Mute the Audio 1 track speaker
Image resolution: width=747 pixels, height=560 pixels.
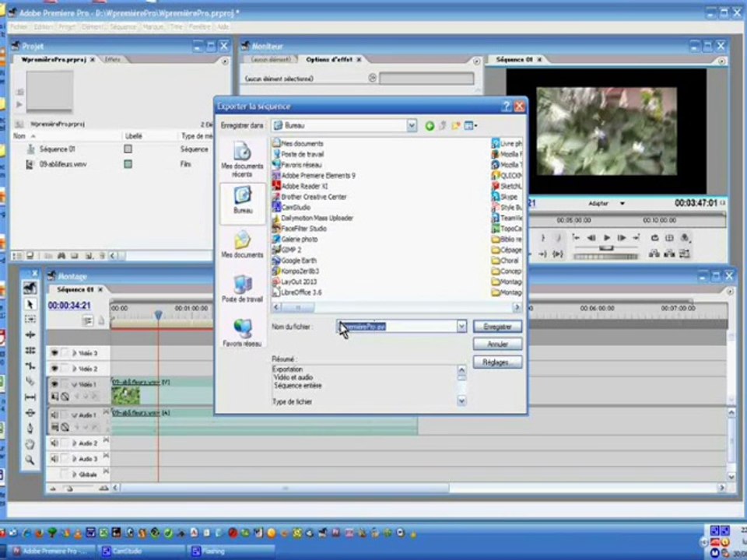(x=54, y=415)
